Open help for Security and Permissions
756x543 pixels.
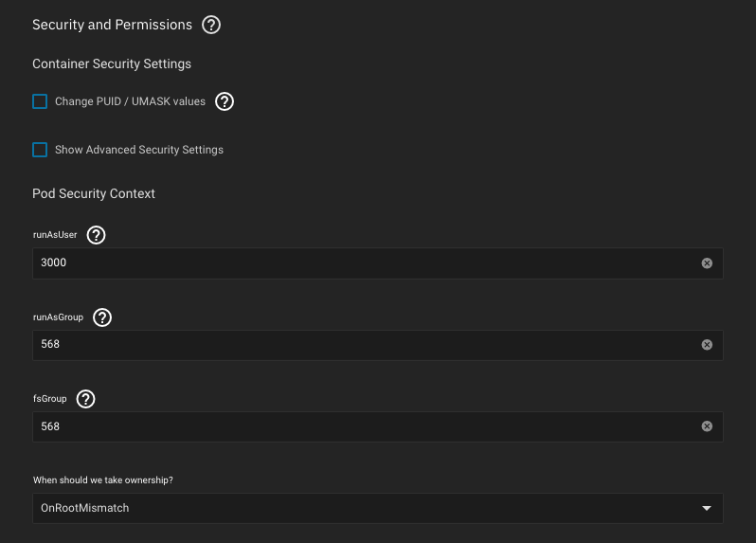[x=211, y=26]
